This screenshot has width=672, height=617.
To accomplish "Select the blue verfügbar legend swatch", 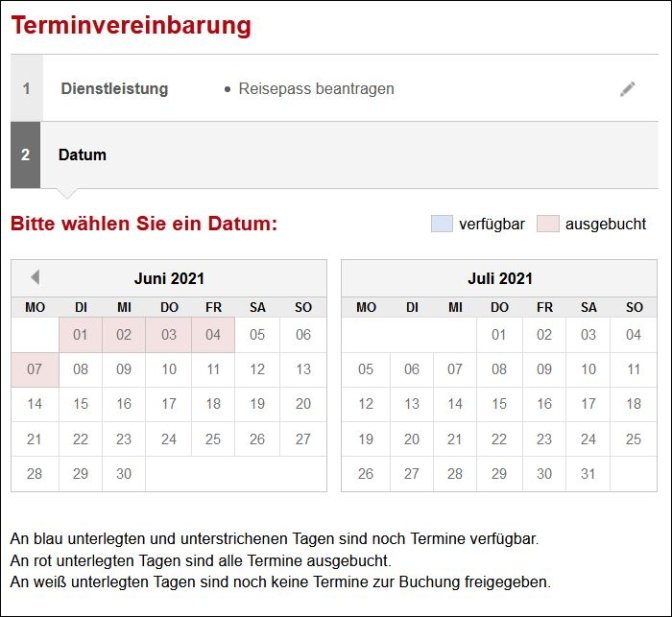I will click(441, 224).
